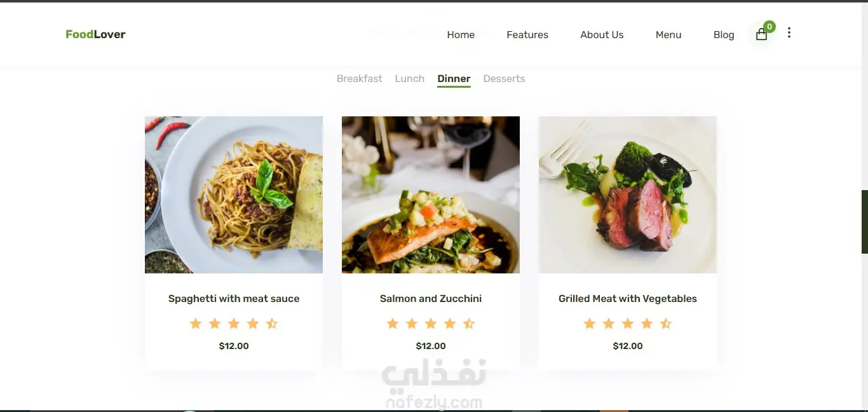Image resolution: width=868 pixels, height=412 pixels.
Task: Open the Salmon and Zucchini title link
Action: 431,298
